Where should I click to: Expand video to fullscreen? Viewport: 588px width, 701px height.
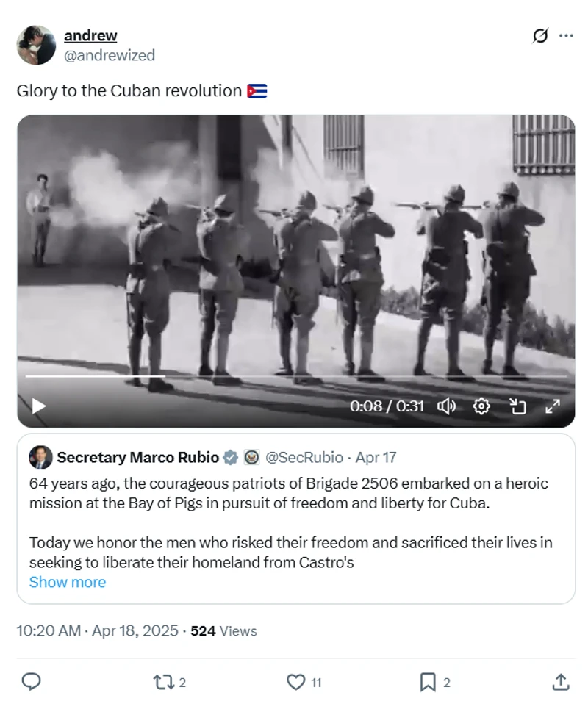pyautogui.click(x=553, y=406)
